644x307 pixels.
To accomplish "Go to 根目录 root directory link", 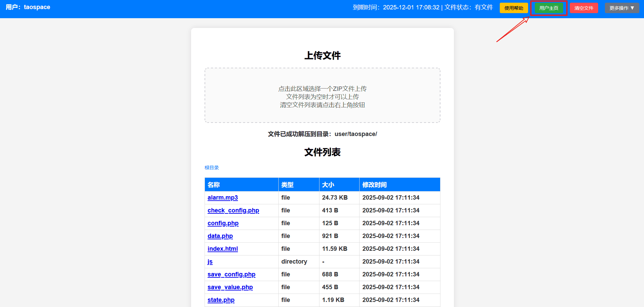I will [x=212, y=168].
